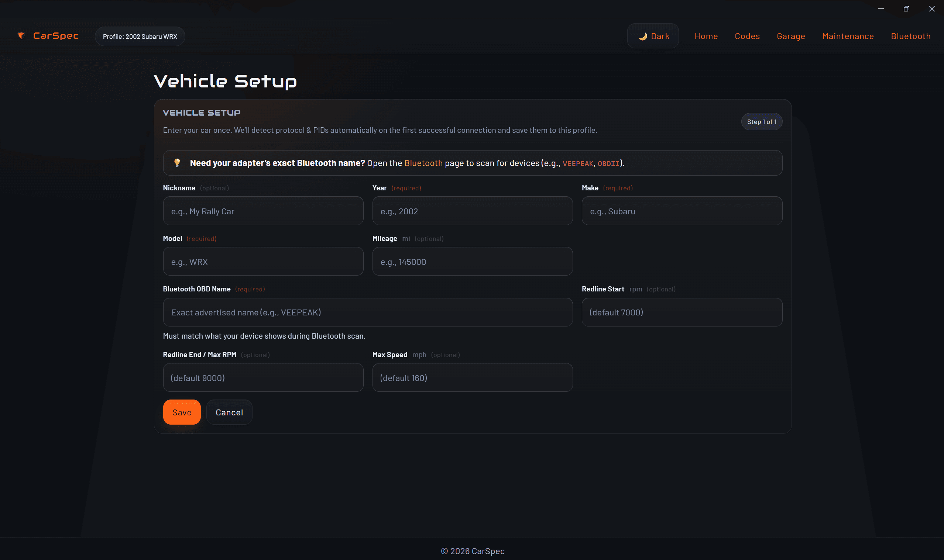
Task: Restore down the application window
Action: click(906, 9)
